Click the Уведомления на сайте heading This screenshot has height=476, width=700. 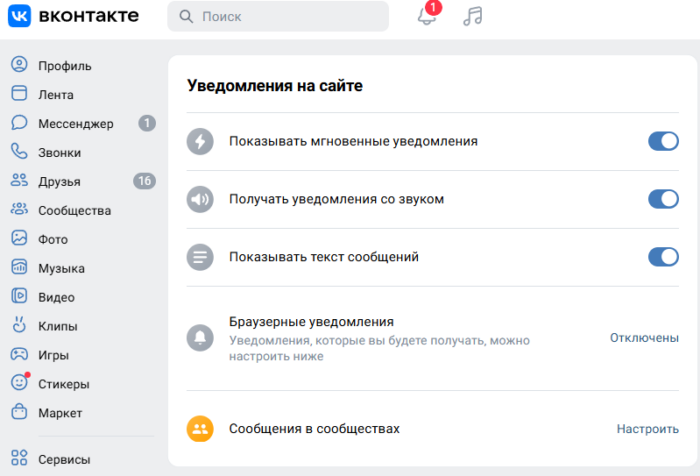[275, 85]
